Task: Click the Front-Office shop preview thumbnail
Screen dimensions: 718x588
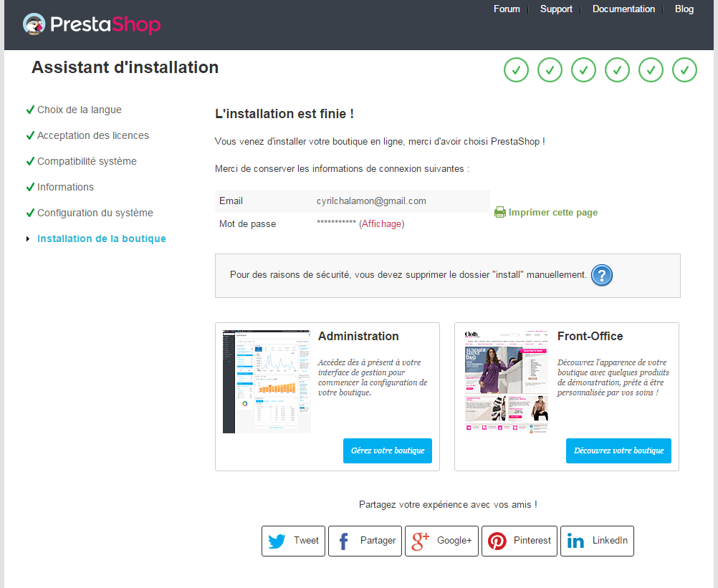Action: pyautogui.click(x=506, y=381)
